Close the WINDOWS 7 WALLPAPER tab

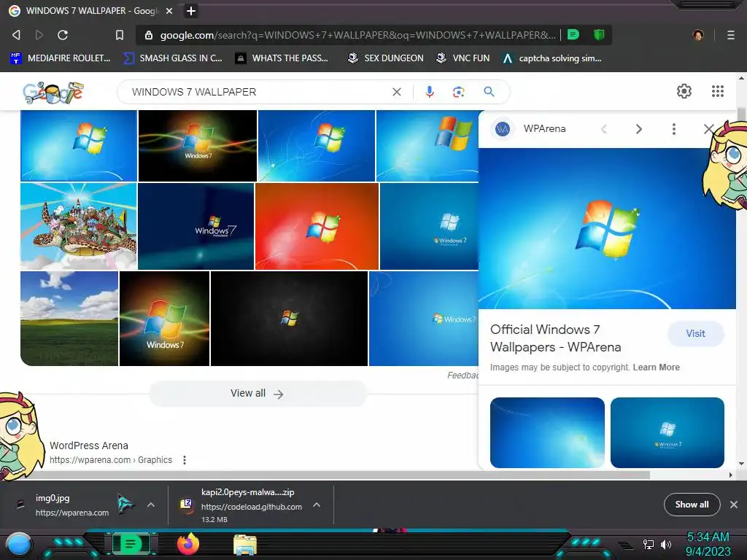169,11
